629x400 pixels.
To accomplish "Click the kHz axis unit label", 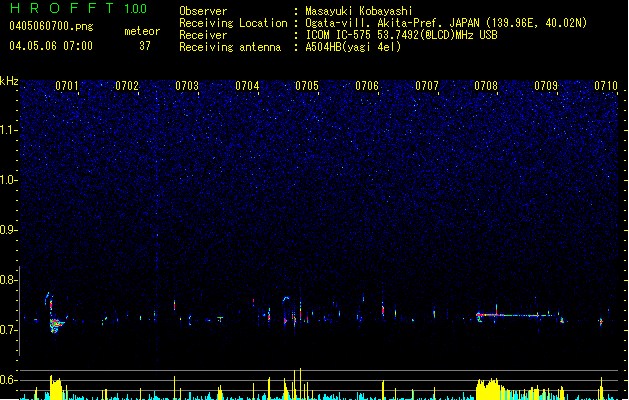I will 9,81.
